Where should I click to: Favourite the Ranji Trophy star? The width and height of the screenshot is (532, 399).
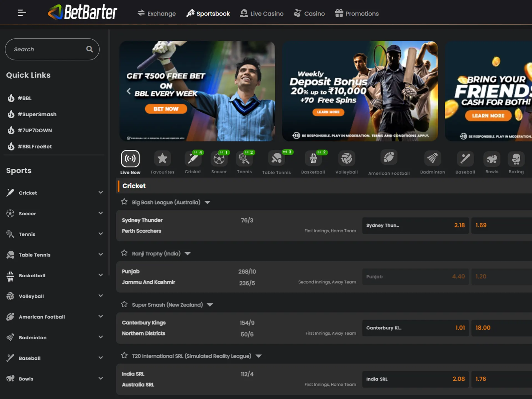124,253
